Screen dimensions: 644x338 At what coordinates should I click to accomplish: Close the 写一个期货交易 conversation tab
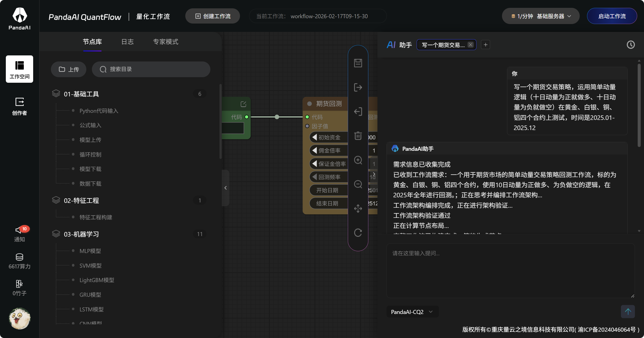(471, 45)
